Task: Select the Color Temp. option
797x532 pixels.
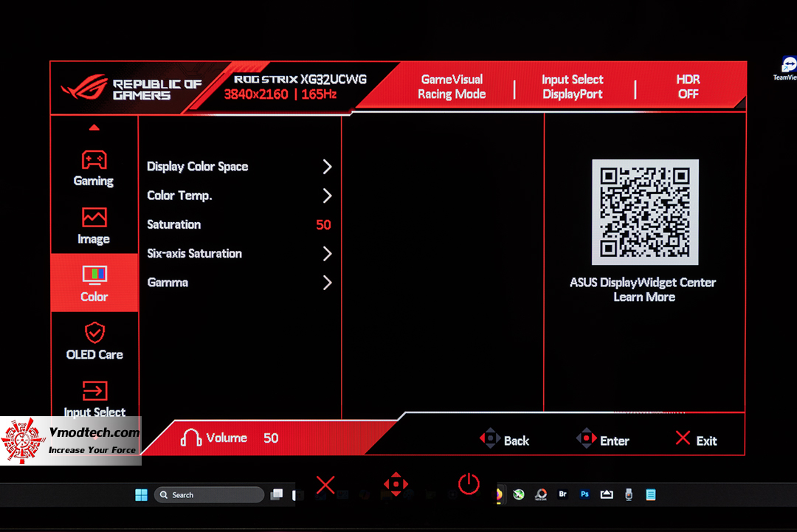Action: pyautogui.click(x=179, y=196)
